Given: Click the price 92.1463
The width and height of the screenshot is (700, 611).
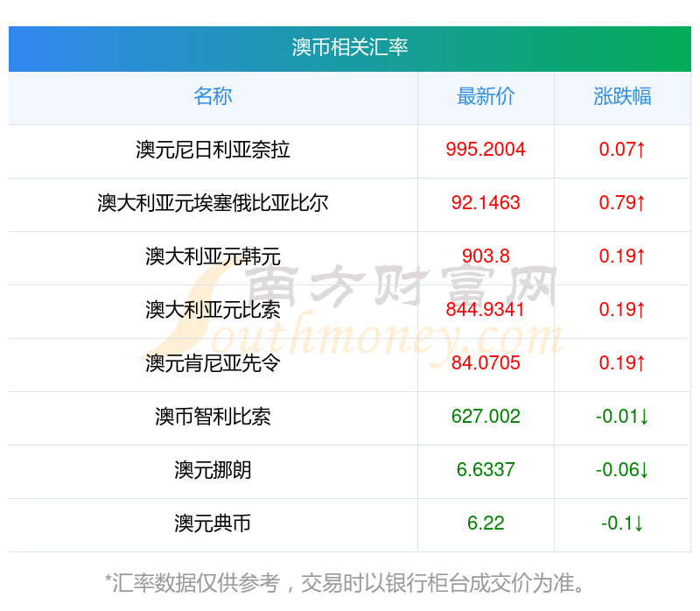Looking at the screenshot, I should pyautogui.click(x=486, y=203).
